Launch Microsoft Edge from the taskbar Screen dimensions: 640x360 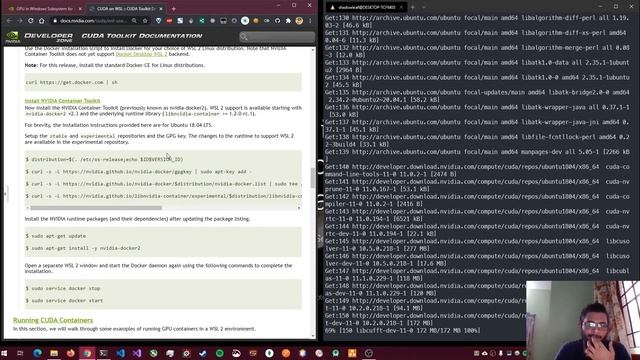pos(37,353)
